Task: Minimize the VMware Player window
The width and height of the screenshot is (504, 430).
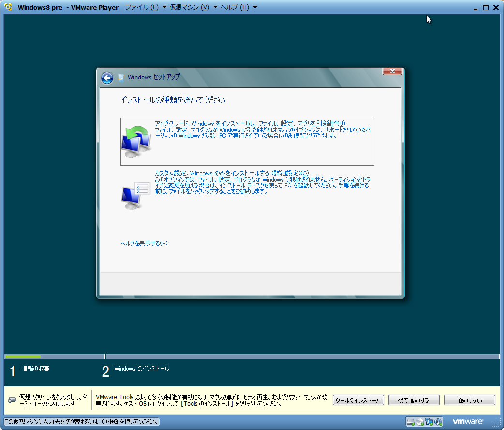Action: (x=475, y=8)
